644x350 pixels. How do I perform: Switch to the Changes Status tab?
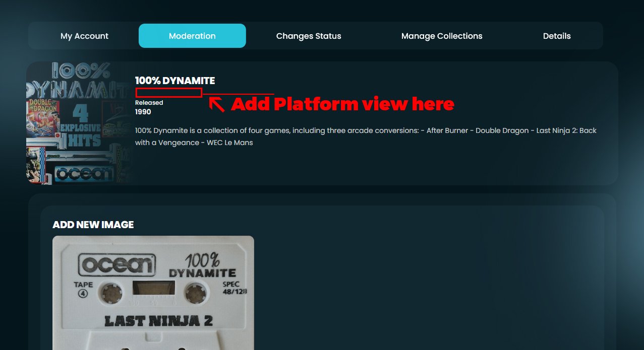click(x=309, y=36)
